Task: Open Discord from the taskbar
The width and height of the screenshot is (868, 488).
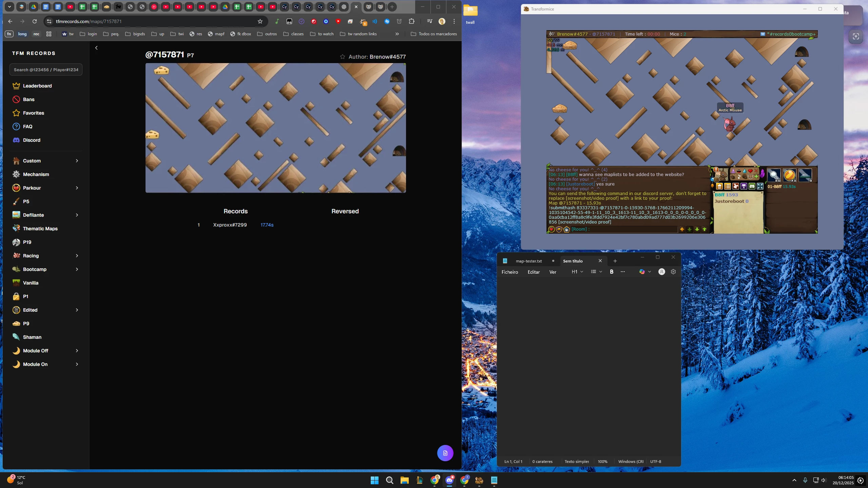Action: click(449, 480)
